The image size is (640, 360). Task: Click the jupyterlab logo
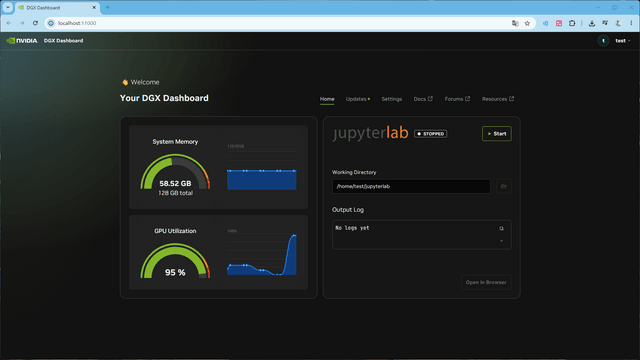click(x=370, y=133)
